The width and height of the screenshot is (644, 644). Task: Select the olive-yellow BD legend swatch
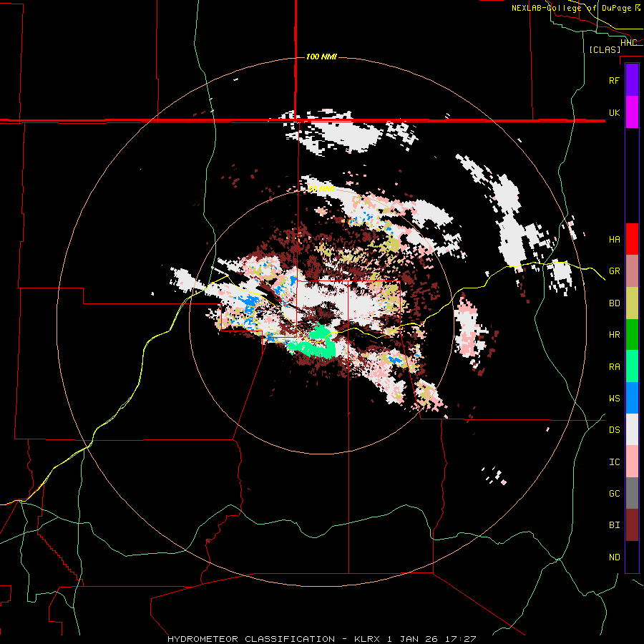(x=632, y=303)
